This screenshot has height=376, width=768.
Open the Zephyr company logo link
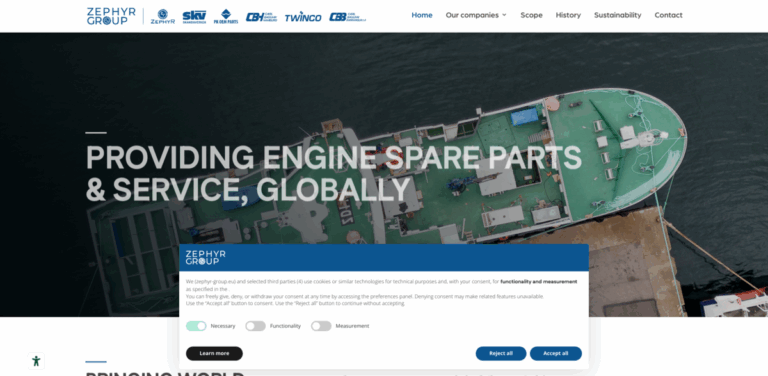[163, 16]
